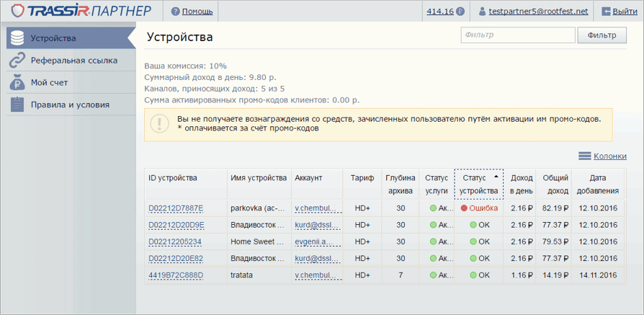
Task: Go to Реферальная ссылка menu item
Action: click(x=73, y=61)
